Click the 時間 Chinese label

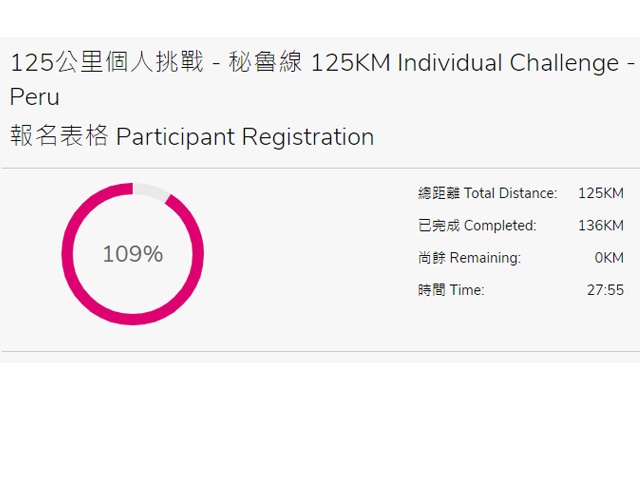(x=432, y=290)
